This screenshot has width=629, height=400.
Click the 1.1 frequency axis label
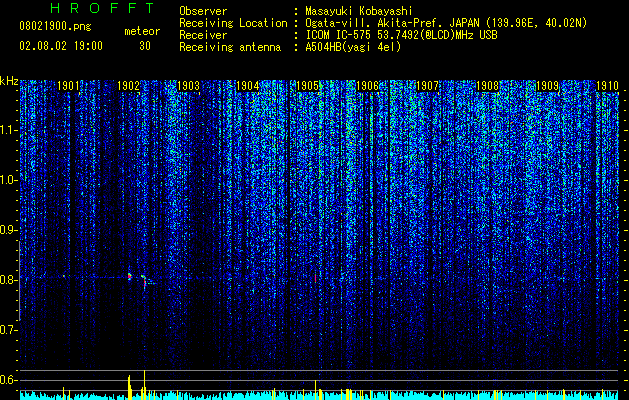(x=8, y=130)
